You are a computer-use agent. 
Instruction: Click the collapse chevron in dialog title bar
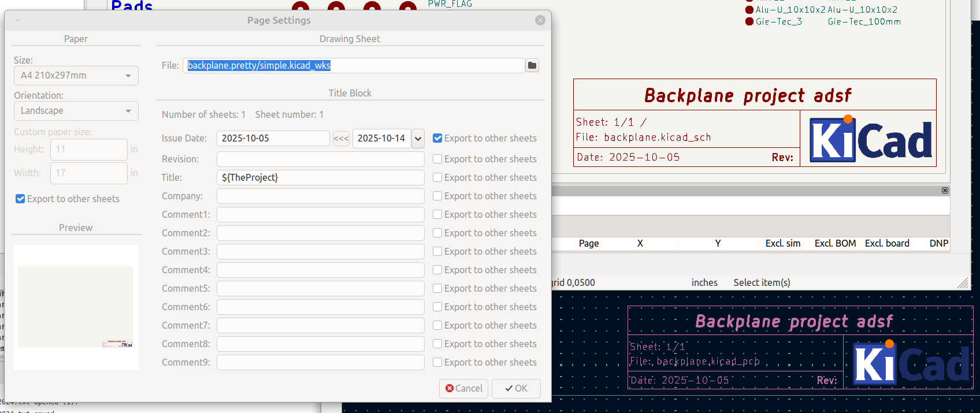click(18, 20)
